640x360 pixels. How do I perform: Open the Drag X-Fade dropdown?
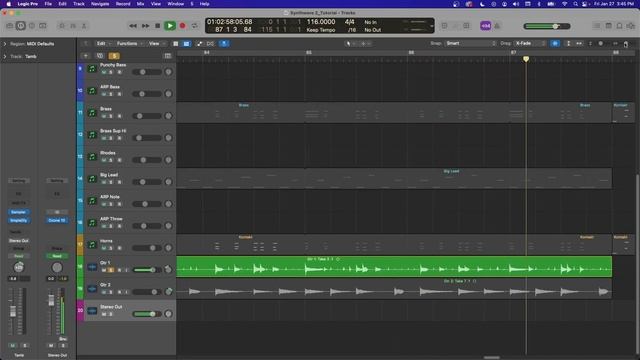[x=530, y=43]
